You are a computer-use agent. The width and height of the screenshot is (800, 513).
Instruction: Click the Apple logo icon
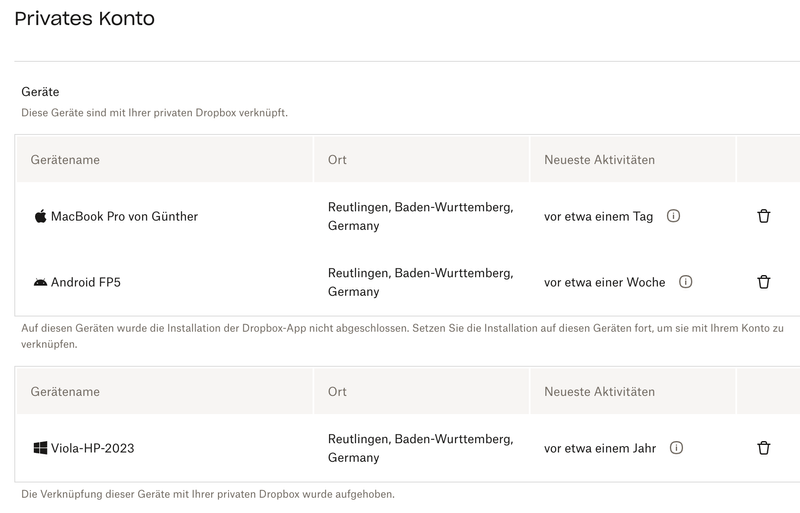[x=40, y=216]
